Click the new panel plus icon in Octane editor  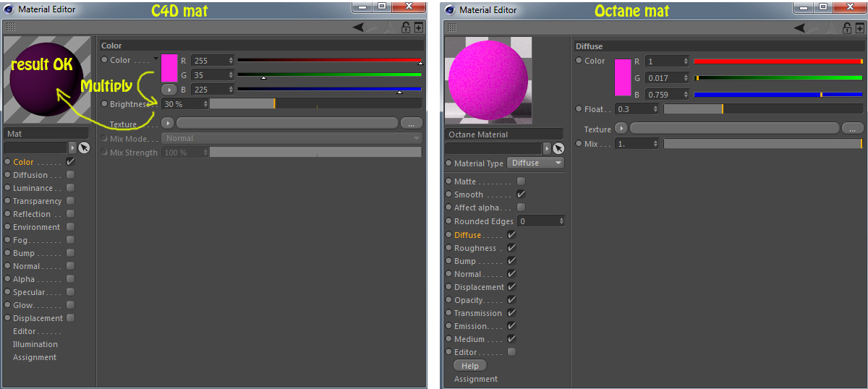[x=859, y=27]
